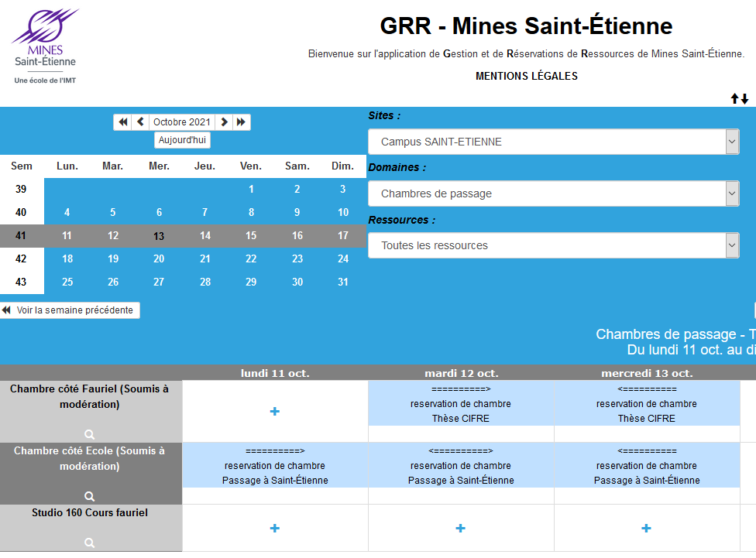Image resolution: width=756 pixels, height=558 pixels.
Task: Select week 41 in the calendar
Action: pyautogui.click(x=21, y=235)
